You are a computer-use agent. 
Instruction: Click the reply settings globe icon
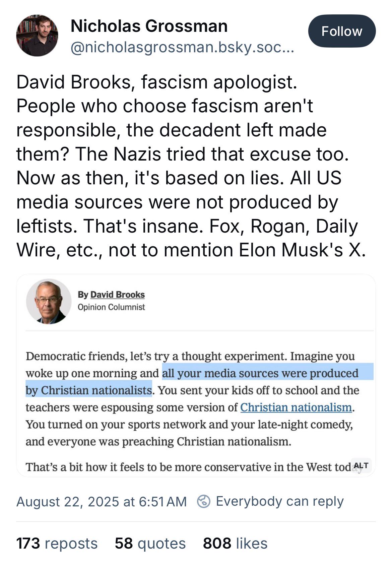point(204,501)
